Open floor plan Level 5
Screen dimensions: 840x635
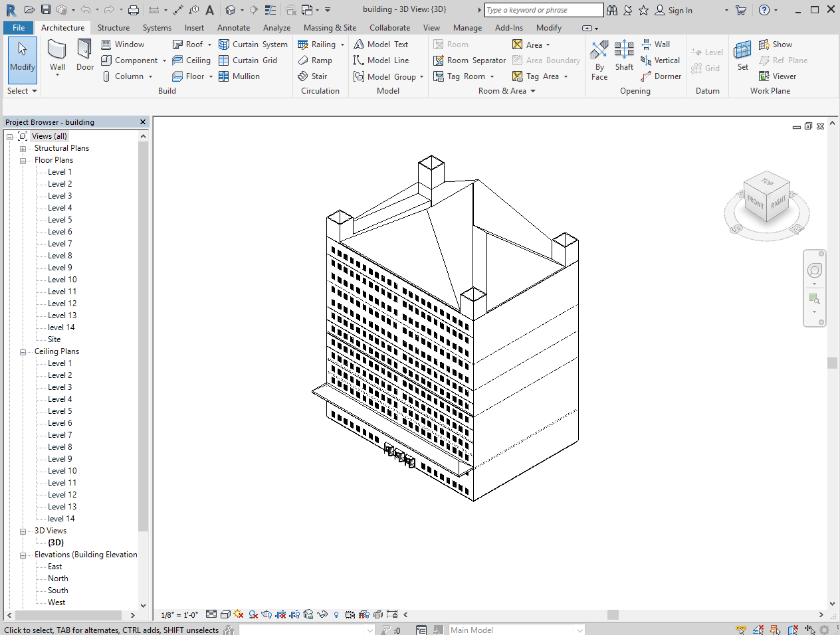pos(60,220)
